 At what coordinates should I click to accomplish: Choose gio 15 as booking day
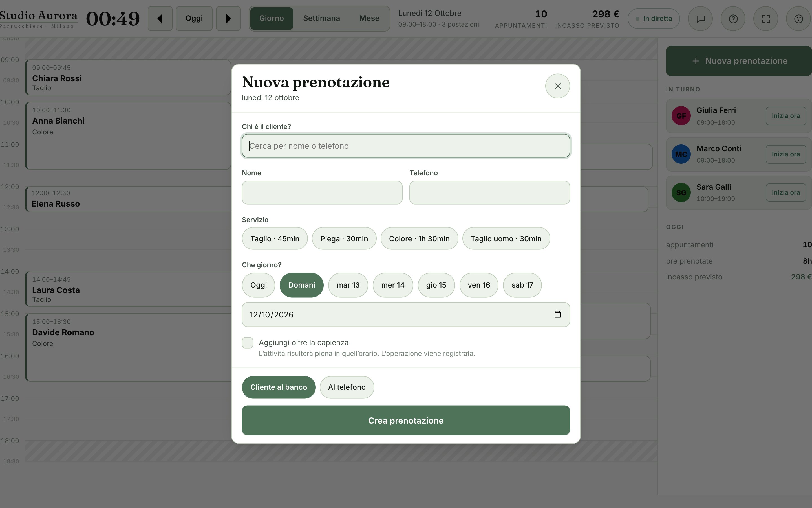(436, 285)
